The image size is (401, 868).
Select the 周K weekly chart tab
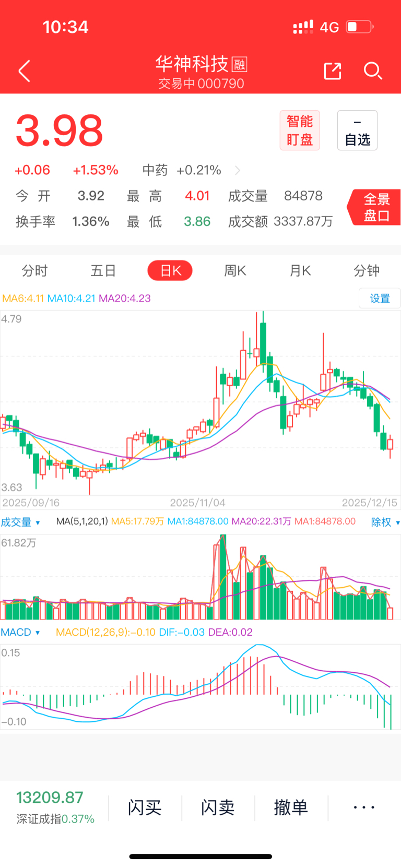235,271
